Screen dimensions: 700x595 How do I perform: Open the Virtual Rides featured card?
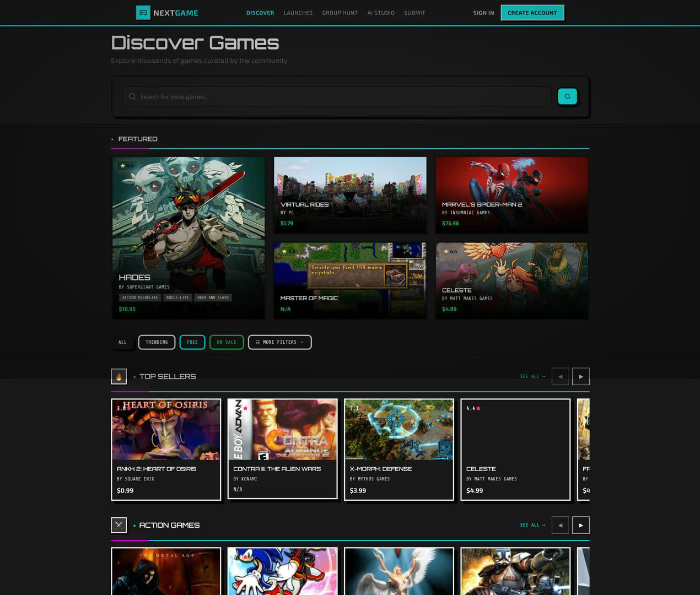(350, 194)
